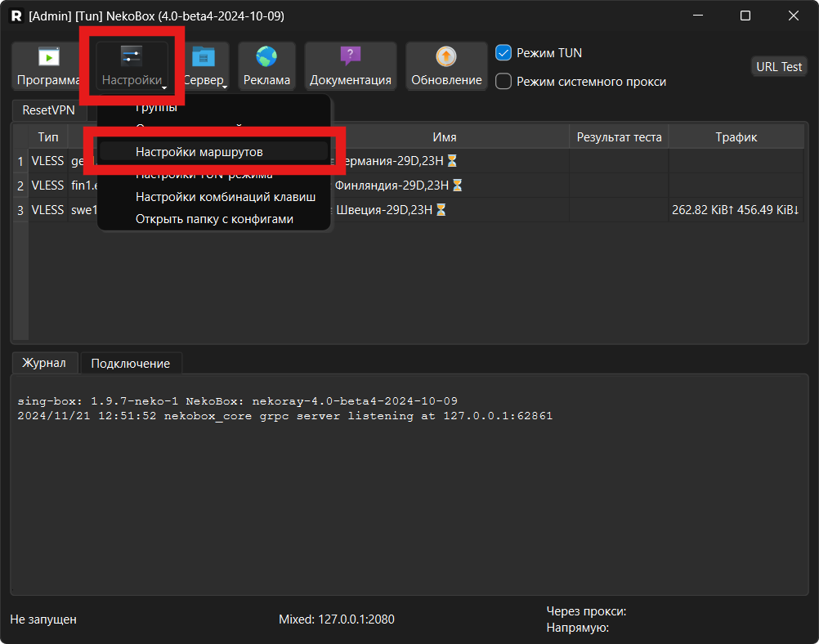This screenshot has height=644, width=819.
Task: Switch to the Подключение tab
Action: point(131,364)
